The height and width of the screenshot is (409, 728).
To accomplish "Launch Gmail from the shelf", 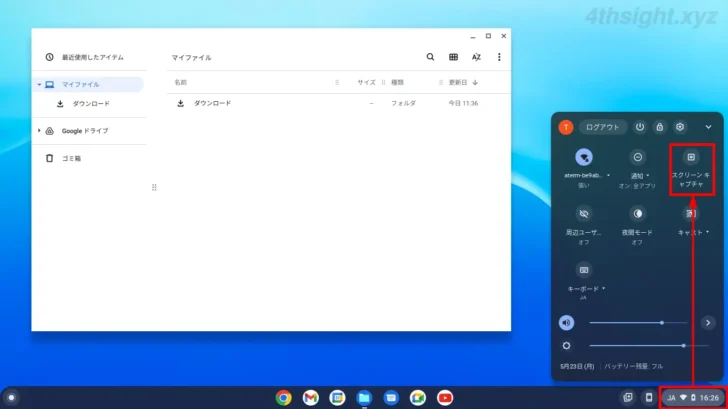I will [x=311, y=398].
